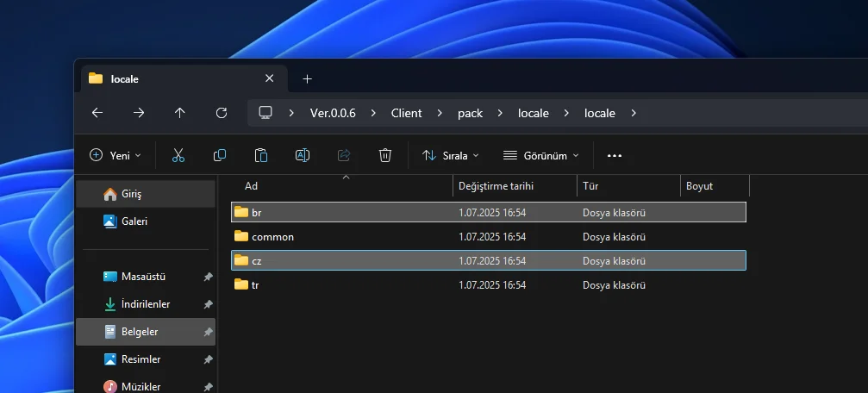Sort by the Boyut column header
This screenshot has width=868, height=393.
tap(715, 186)
